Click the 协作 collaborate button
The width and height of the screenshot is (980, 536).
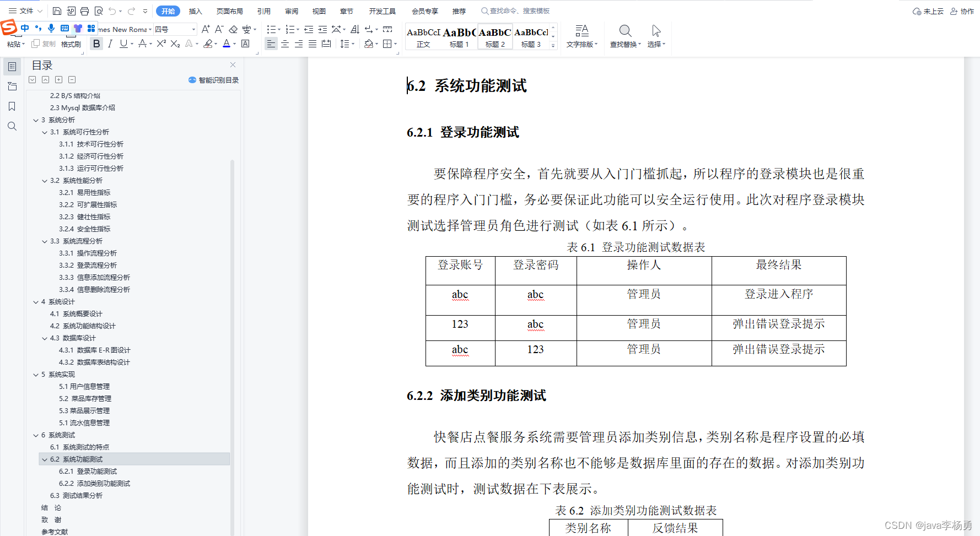[962, 11]
